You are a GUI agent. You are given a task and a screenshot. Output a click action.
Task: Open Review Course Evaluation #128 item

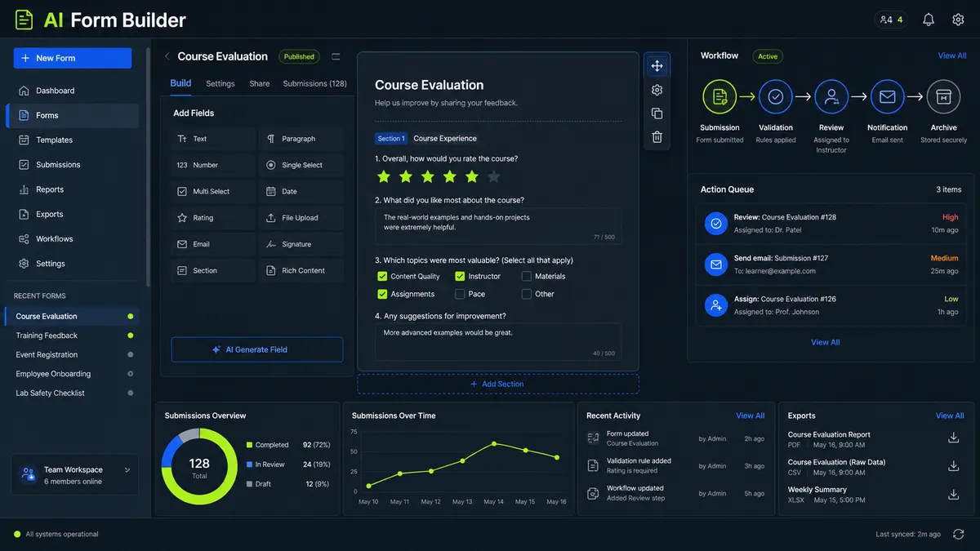[x=831, y=223]
